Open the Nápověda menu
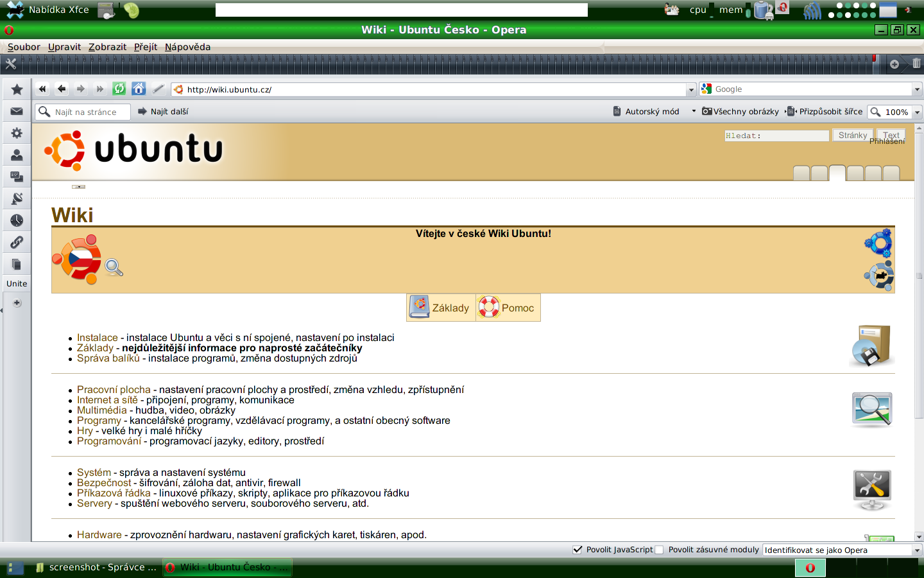 point(187,47)
